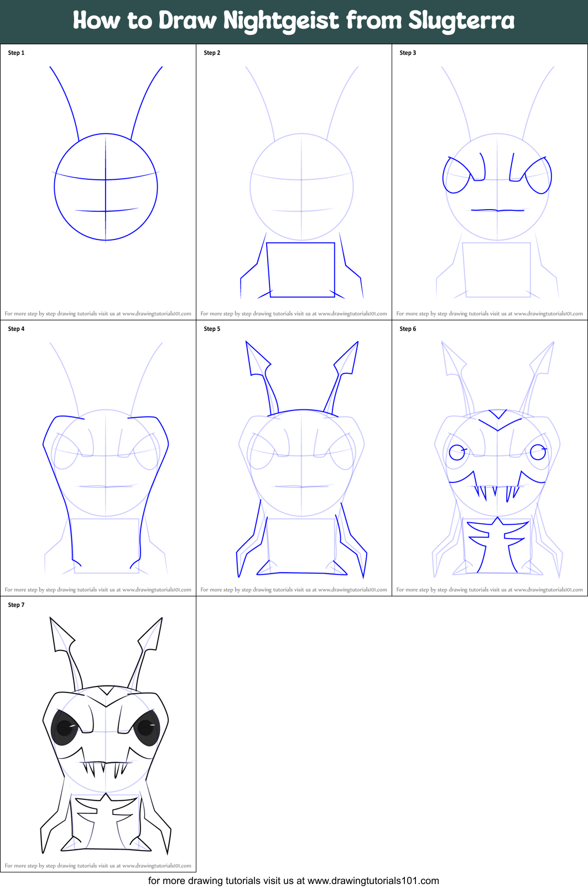588x889 pixels.
Task: Click the 'Step 4' label
Action: (x=16, y=329)
